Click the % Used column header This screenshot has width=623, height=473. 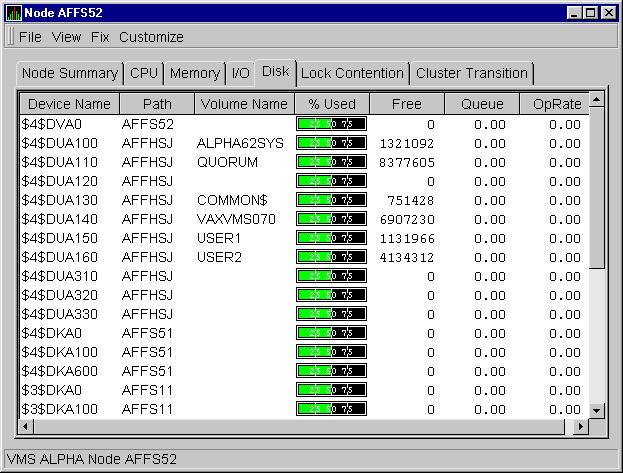pos(332,104)
